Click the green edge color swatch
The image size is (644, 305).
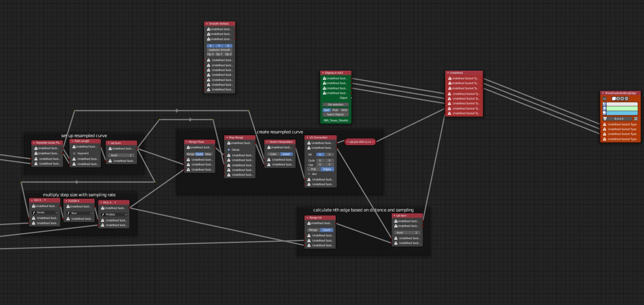pyautogui.click(x=622, y=109)
